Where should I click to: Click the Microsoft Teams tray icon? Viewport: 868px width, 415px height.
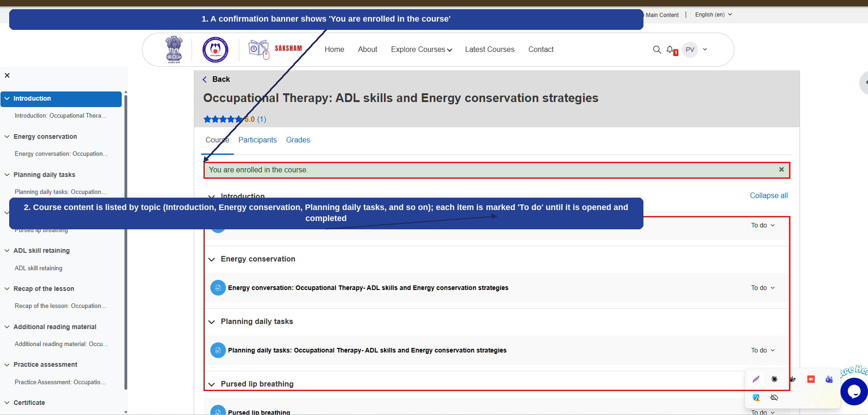[x=829, y=379]
